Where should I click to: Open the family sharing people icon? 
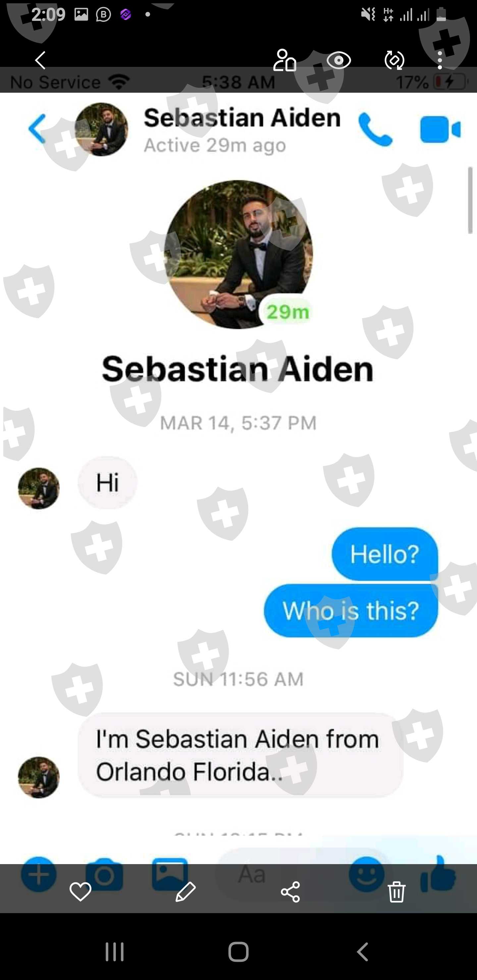pyautogui.click(x=285, y=60)
